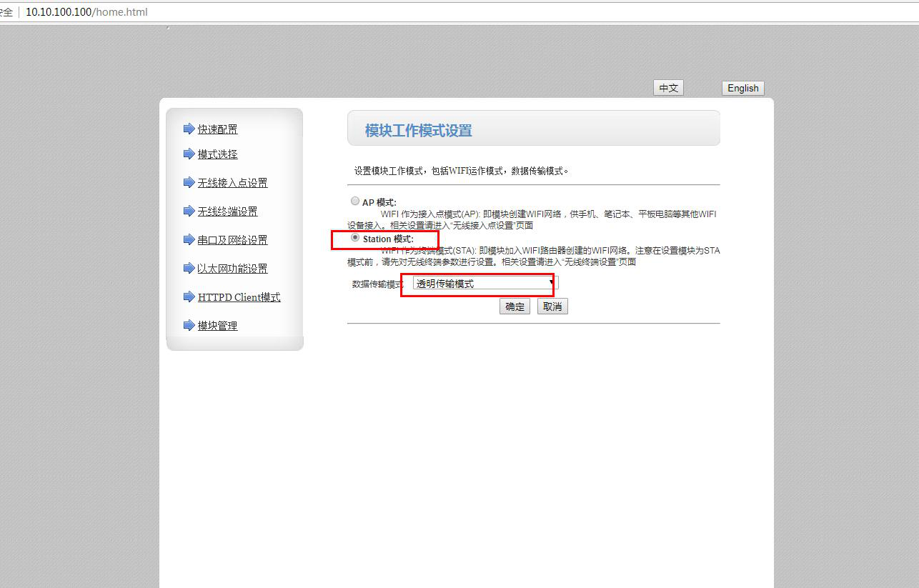The width and height of the screenshot is (919, 588).
Task: Click the arrow icon beside 模块管理
Action: click(189, 325)
